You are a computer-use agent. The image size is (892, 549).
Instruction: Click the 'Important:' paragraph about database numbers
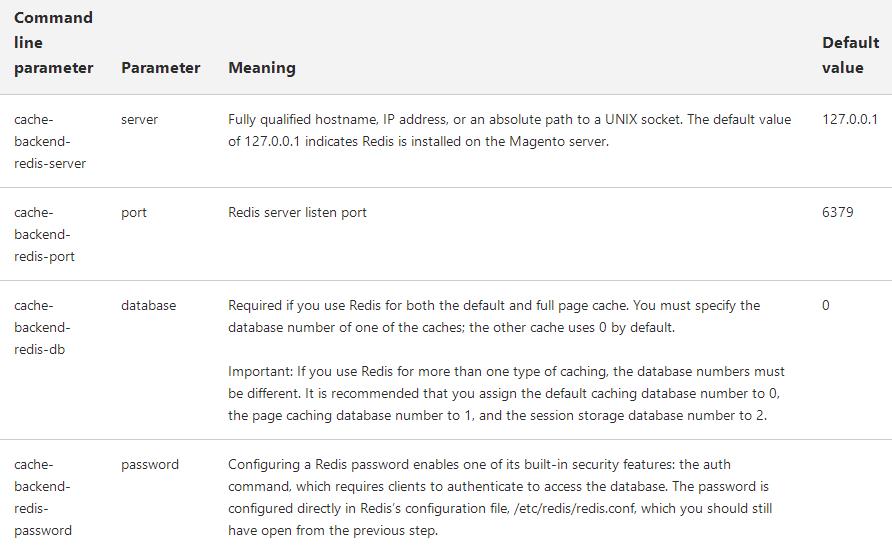tap(506, 393)
